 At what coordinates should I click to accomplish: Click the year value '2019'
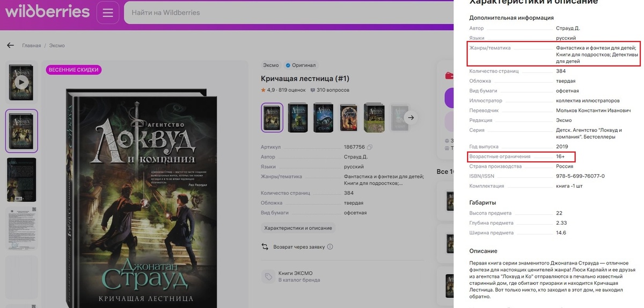pos(562,146)
